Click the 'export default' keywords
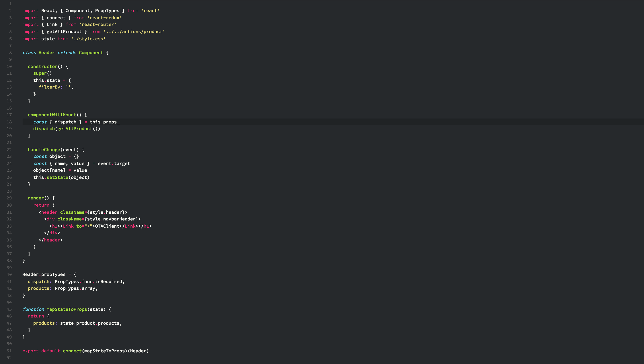644x364 pixels. [41, 351]
